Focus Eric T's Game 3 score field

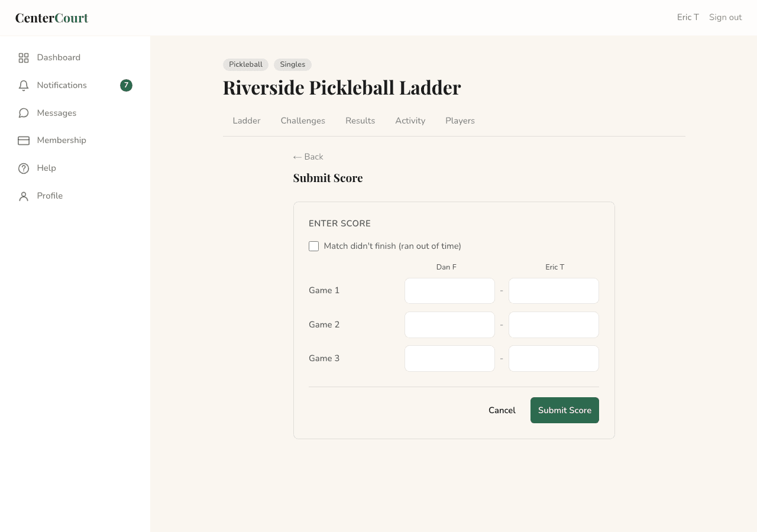[554, 358]
